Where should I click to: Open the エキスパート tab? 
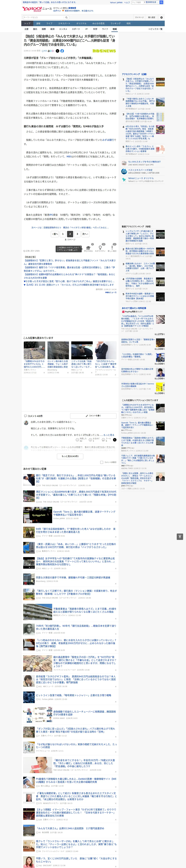(64, 24)
